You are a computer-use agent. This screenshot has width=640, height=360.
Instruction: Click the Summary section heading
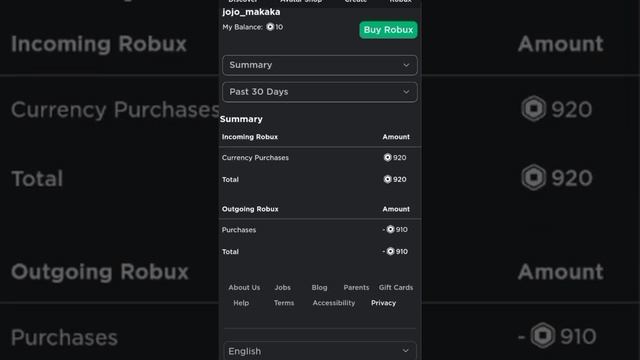(x=241, y=119)
